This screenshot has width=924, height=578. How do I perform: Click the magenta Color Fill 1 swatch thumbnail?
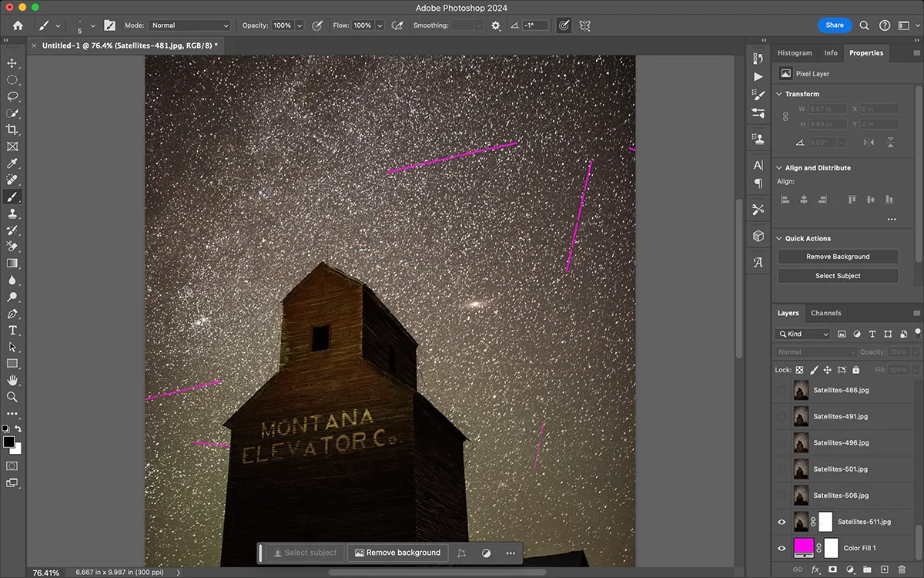point(803,548)
